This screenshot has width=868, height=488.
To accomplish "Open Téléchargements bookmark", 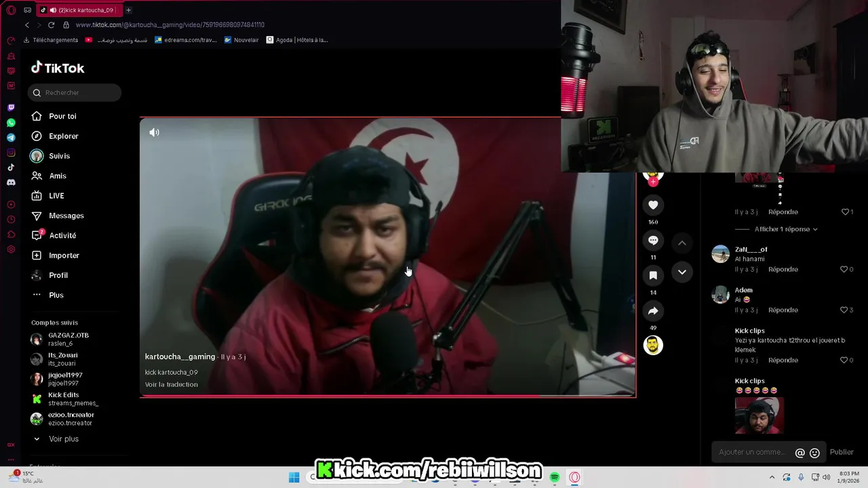I will (51, 40).
